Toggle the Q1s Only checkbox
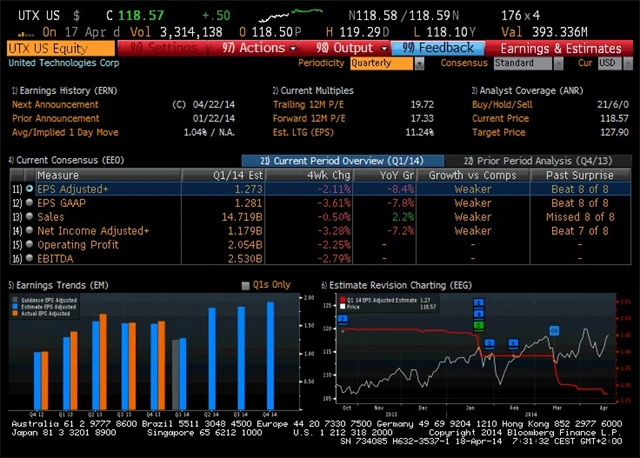Viewport: 640px width, 458px height. pos(246,285)
